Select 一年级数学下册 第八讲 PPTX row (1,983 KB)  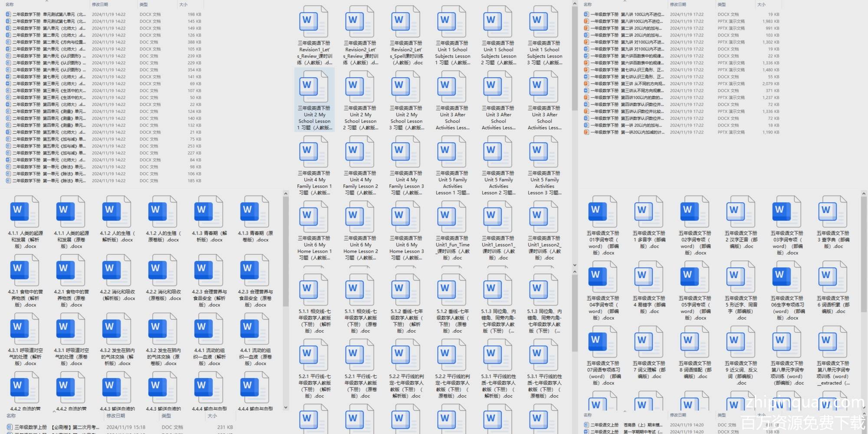click(682, 21)
